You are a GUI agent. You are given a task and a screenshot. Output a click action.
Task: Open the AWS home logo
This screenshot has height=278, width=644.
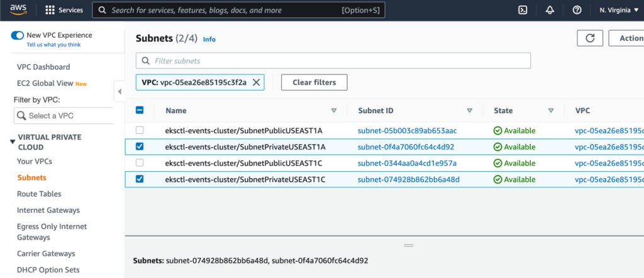(x=18, y=10)
